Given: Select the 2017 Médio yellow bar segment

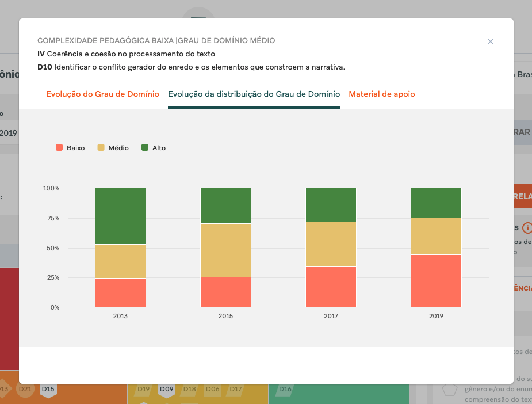Looking at the screenshot, I should coord(331,244).
